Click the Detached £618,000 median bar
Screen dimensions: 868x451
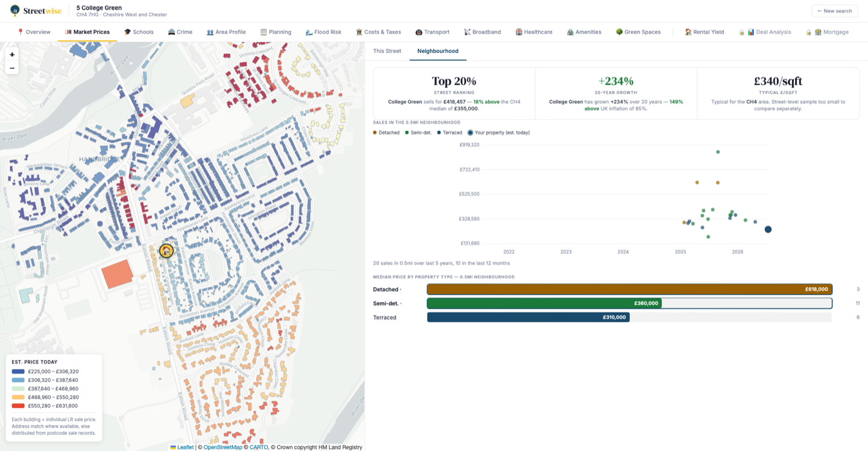629,289
